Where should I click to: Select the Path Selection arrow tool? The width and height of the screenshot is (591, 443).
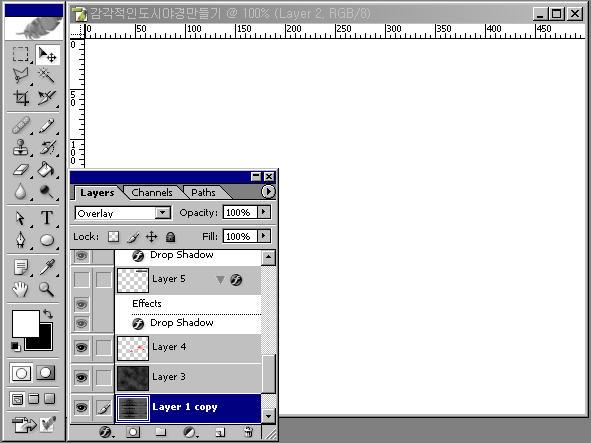(x=20, y=218)
